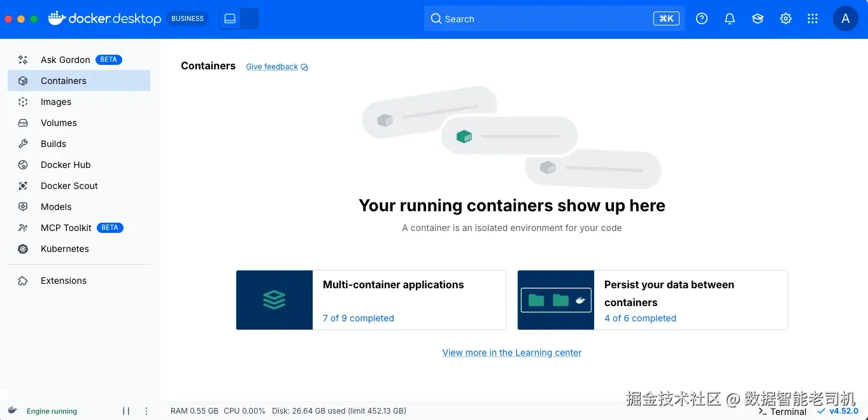Select Images in the sidebar
Image resolution: width=868 pixels, height=420 pixels.
coord(79,102)
